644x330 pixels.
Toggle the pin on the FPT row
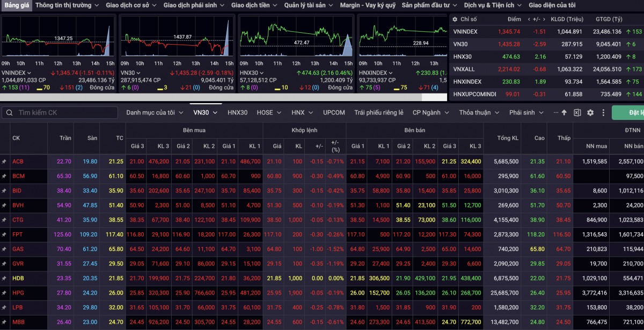pos(4,235)
